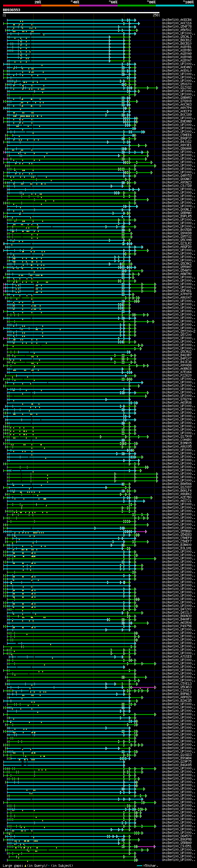The height and width of the screenshot is (868, 197).
Task: Click the query name BB936553
Action: point(11,10)
